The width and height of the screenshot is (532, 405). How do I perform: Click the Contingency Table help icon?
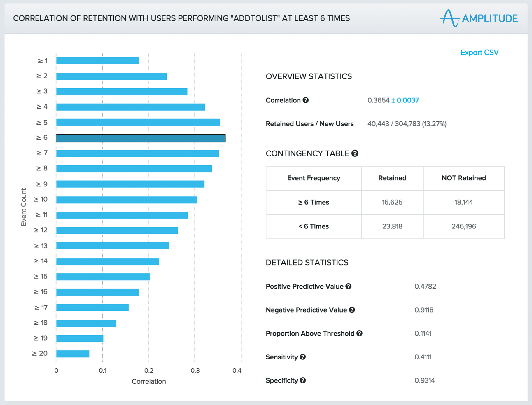point(355,153)
